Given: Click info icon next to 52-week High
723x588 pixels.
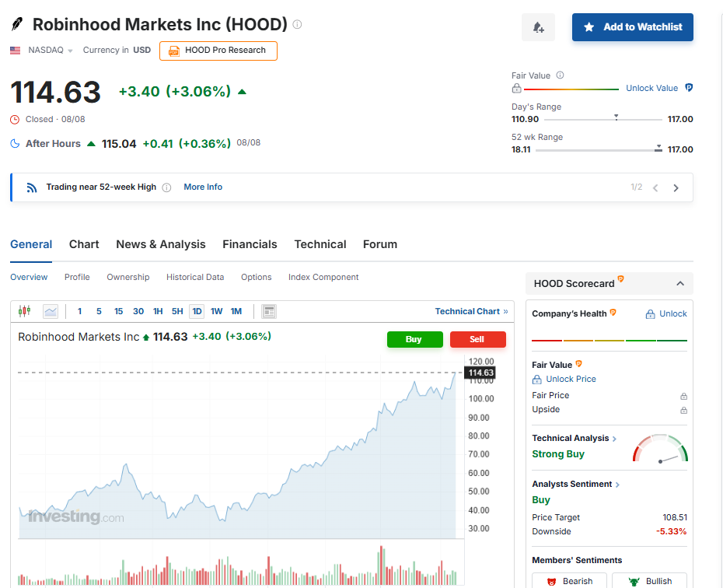Looking at the screenshot, I should tap(166, 187).
